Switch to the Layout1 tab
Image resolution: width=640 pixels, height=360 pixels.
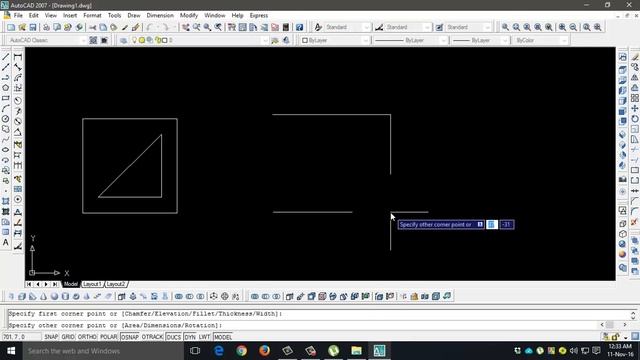coord(92,284)
